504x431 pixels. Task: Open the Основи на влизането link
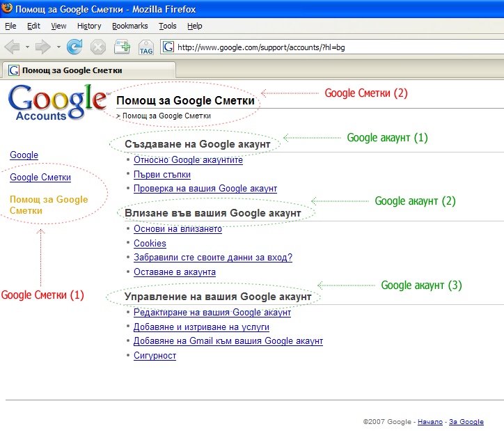[178, 228]
